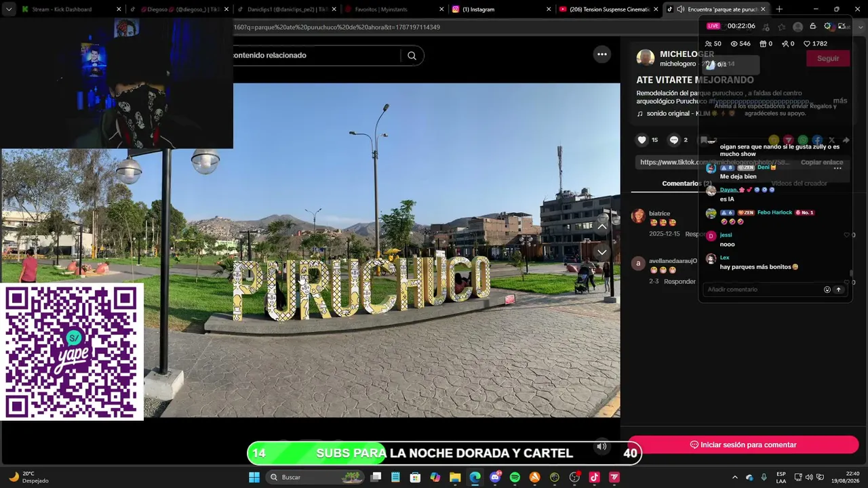Open the yape QR code image
Viewport: 868px width, 488px height.
72,352
